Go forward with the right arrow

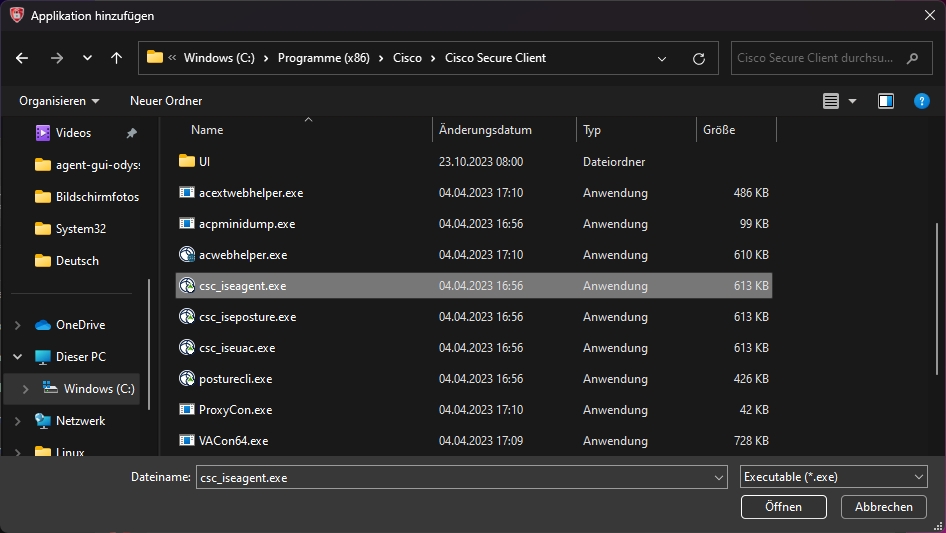click(x=57, y=58)
